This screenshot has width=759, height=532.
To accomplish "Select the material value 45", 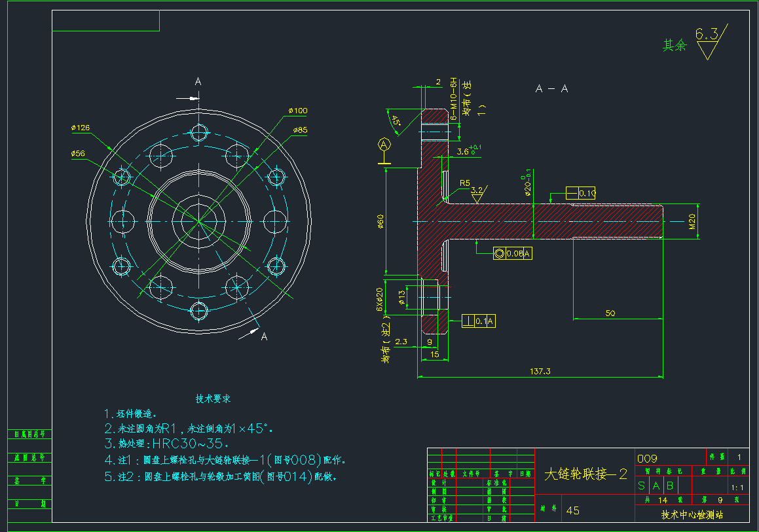I will click(572, 510).
